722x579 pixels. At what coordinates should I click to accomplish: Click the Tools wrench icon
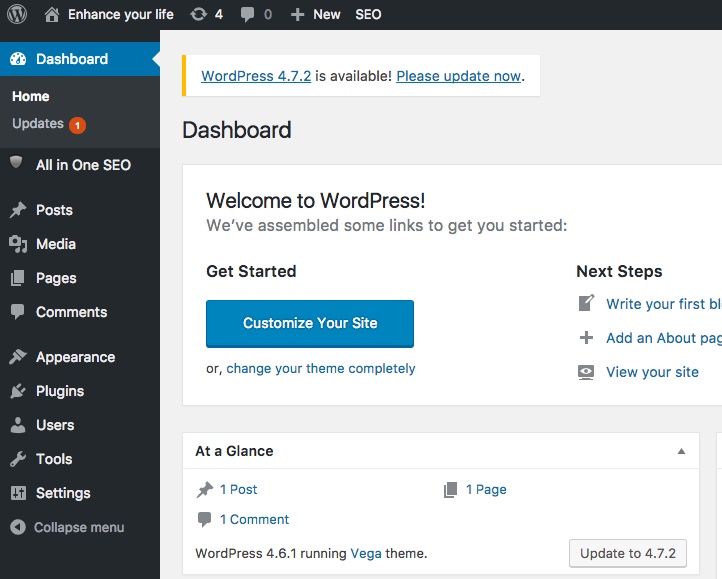tap(18, 459)
